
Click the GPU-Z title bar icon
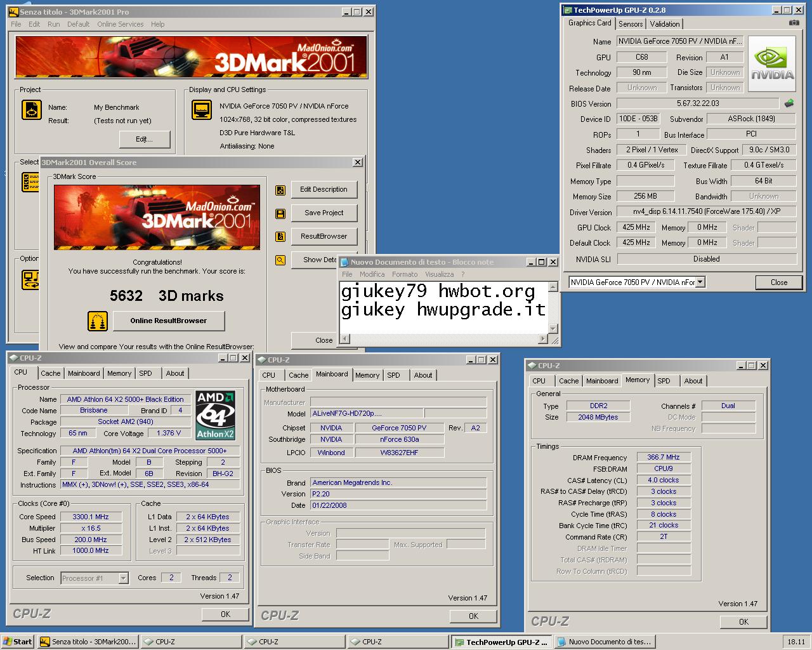point(568,10)
